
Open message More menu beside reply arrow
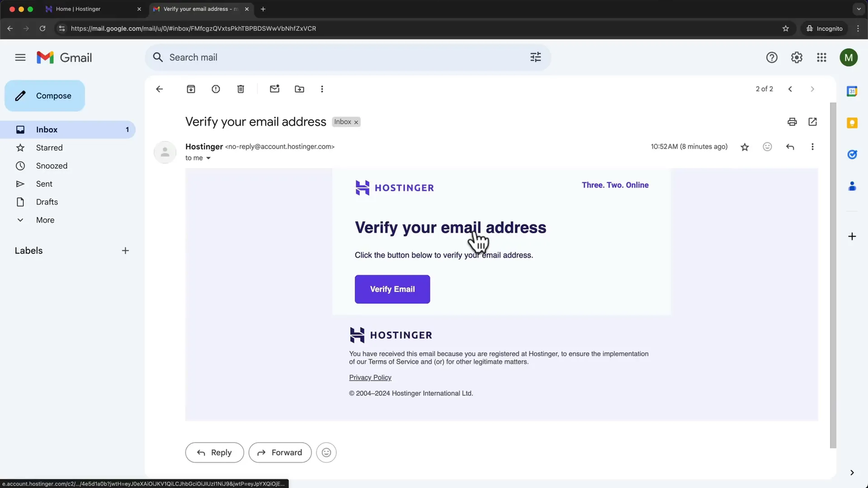coord(812,147)
